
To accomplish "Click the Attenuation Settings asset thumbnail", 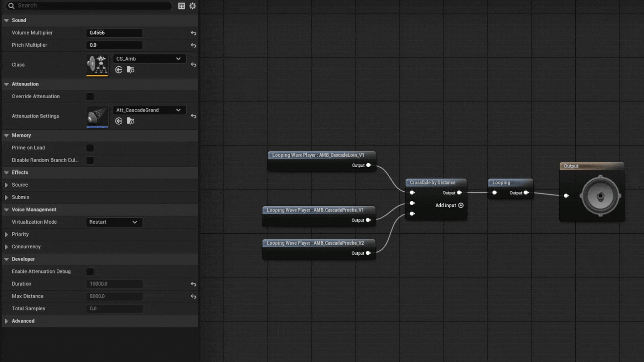I will (97, 116).
